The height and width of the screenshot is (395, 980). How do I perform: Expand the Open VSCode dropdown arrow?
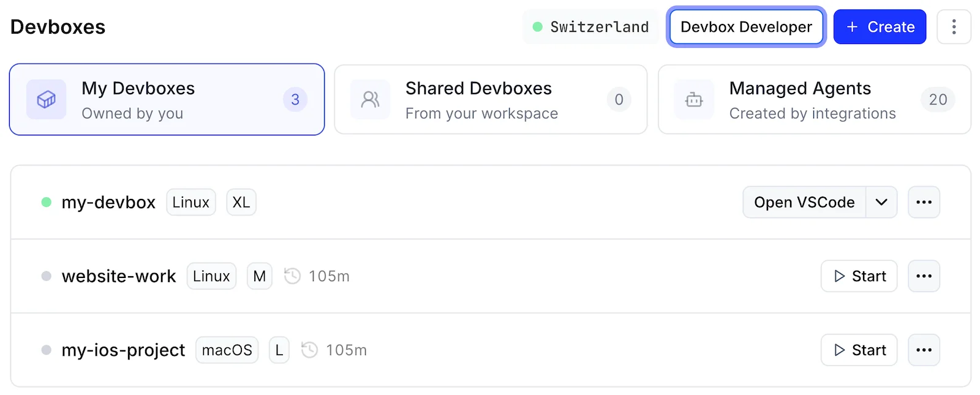point(881,202)
